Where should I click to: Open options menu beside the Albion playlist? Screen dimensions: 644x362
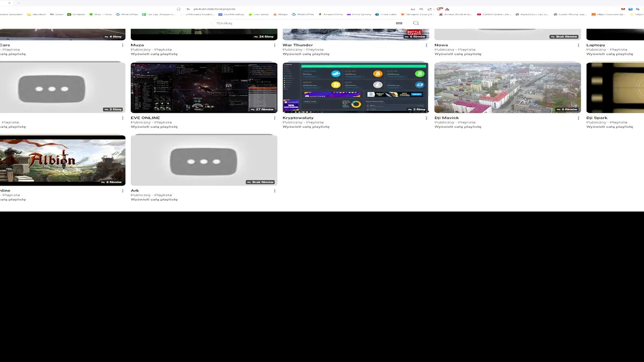point(123,191)
